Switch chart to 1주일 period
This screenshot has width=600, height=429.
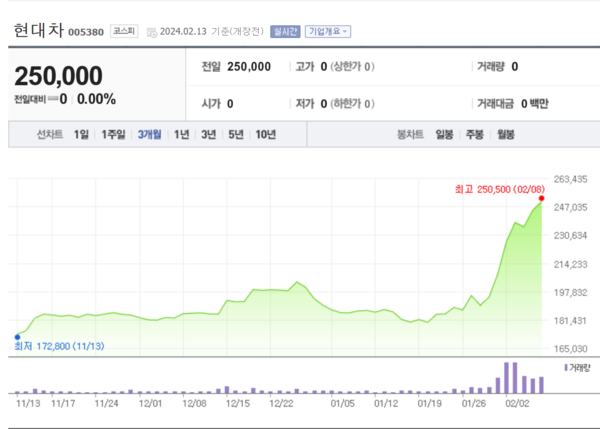(113, 135)
